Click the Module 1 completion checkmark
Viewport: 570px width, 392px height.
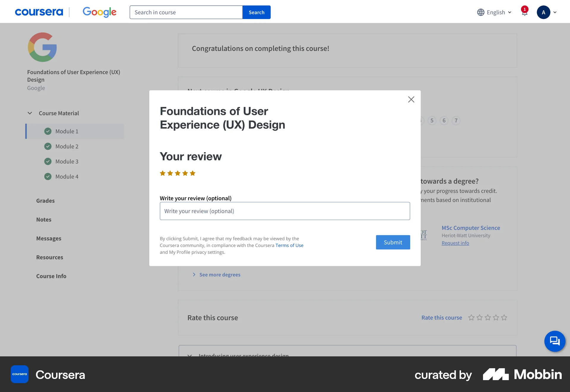(48, 131)
